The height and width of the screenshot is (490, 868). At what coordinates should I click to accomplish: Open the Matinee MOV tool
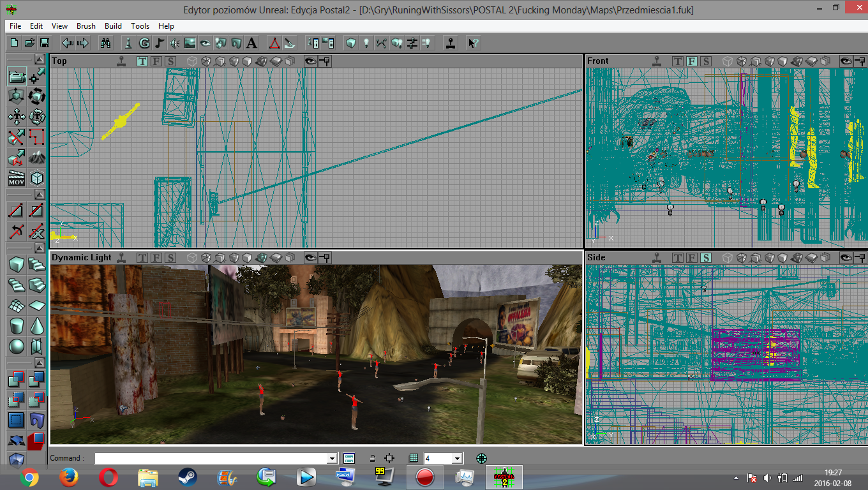click(17, 177)
